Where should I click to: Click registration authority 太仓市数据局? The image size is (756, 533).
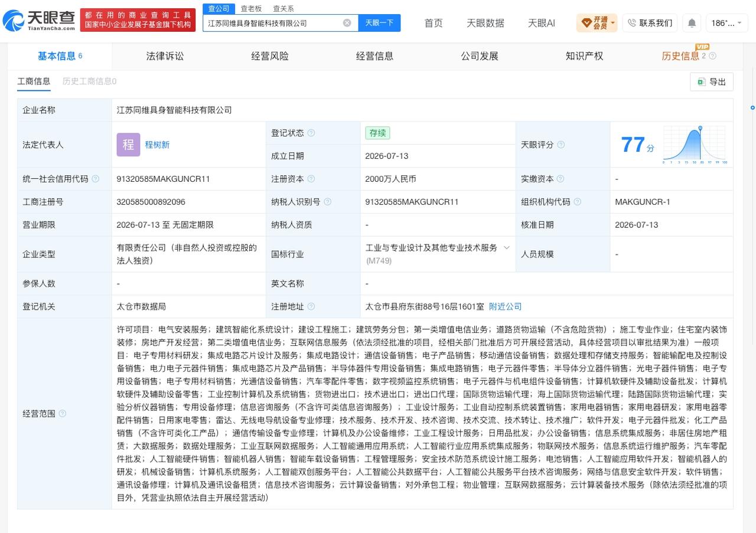tap(142, 307)
